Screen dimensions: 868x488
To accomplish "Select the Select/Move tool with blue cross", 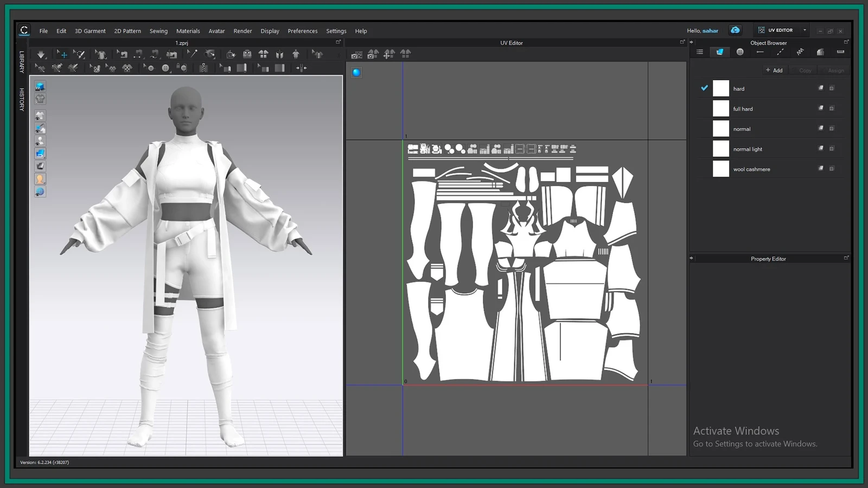I will pos(62,54).
